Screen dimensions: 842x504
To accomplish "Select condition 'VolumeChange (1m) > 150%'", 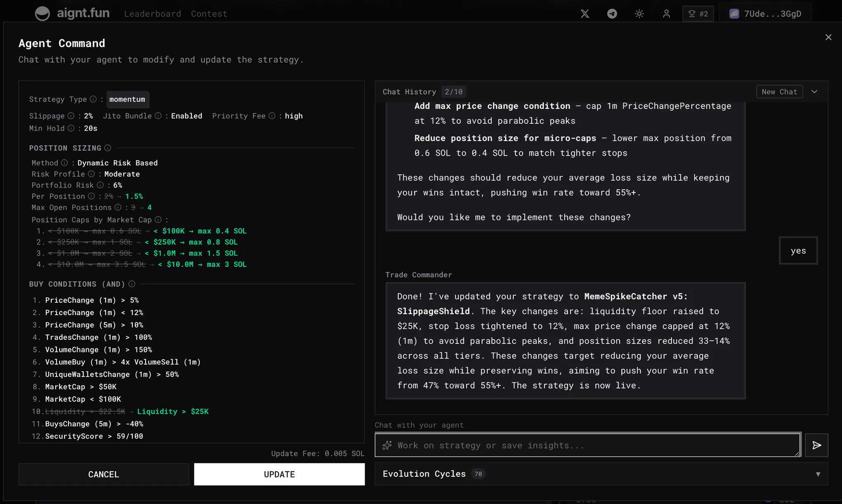I will [x=99, y=350].
